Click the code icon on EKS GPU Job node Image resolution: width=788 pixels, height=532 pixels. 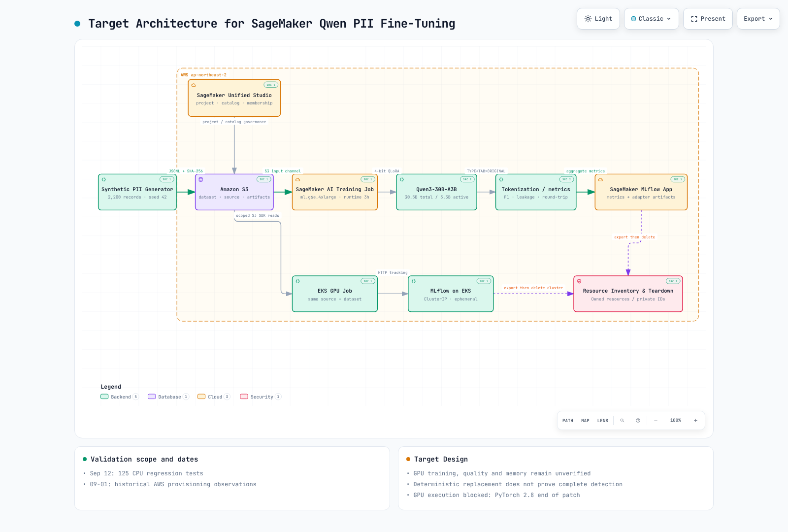(x=297, y=281)
